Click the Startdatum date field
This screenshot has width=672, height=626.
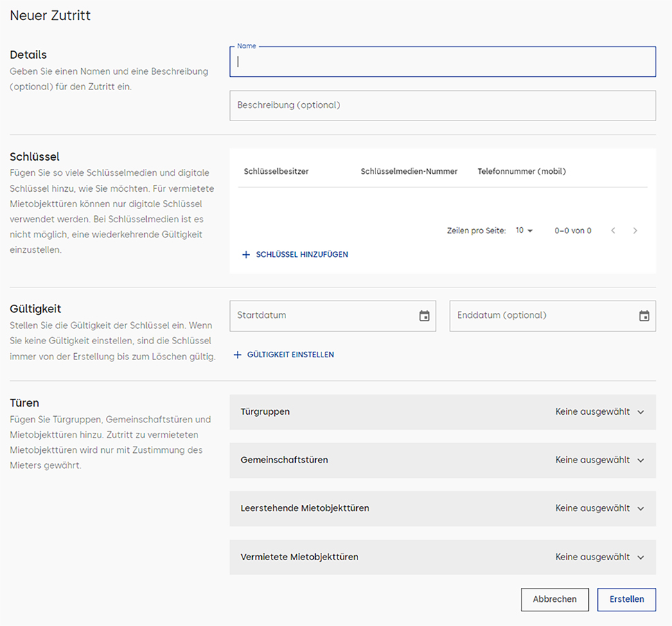point(333,316)
